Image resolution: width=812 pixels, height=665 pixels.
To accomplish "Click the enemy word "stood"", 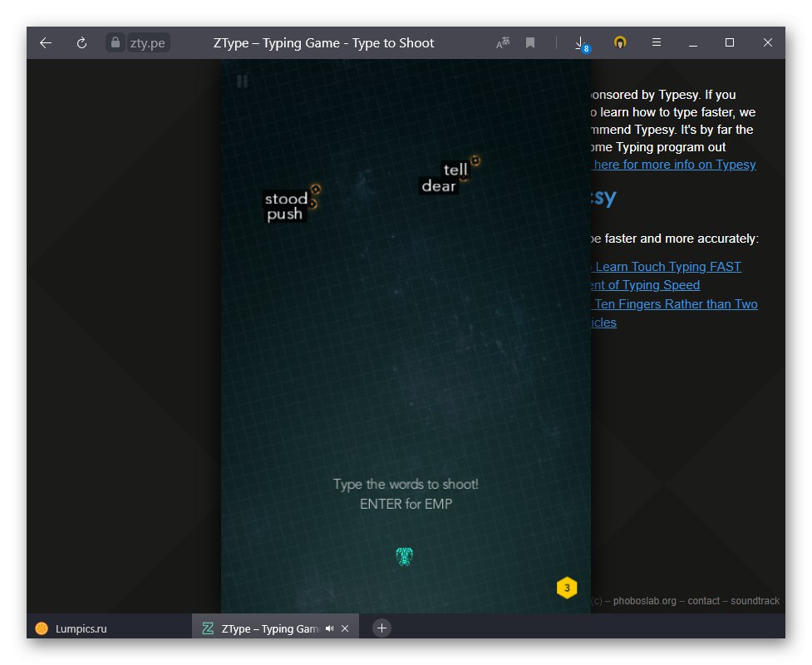I will coord(286,199).
